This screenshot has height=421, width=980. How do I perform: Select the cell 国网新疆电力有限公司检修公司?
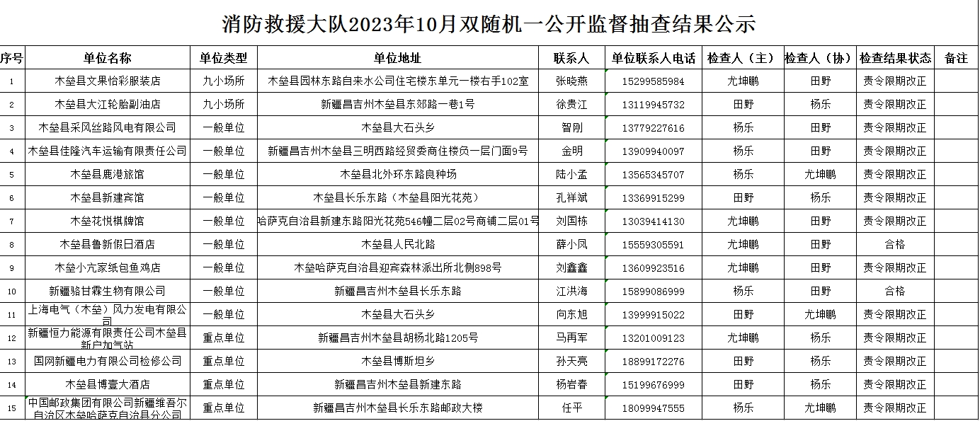click(108, 362)
